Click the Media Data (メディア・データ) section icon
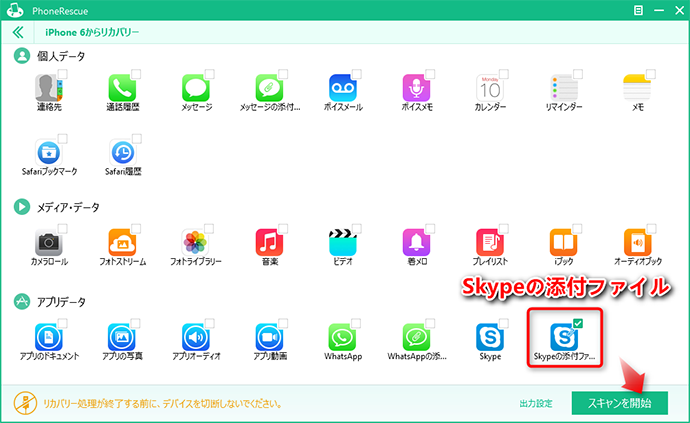The width and height of the screenshot is (690, 423). [x=22, y=206]
